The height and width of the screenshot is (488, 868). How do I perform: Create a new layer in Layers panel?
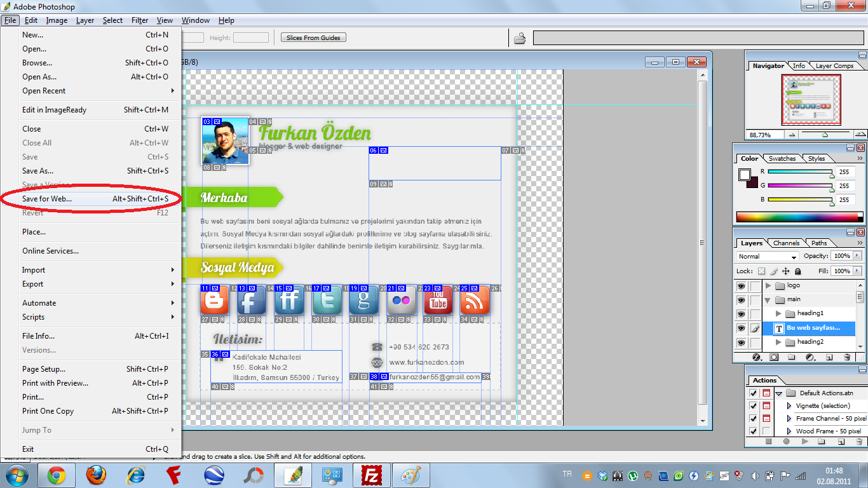tap(829, 357)
